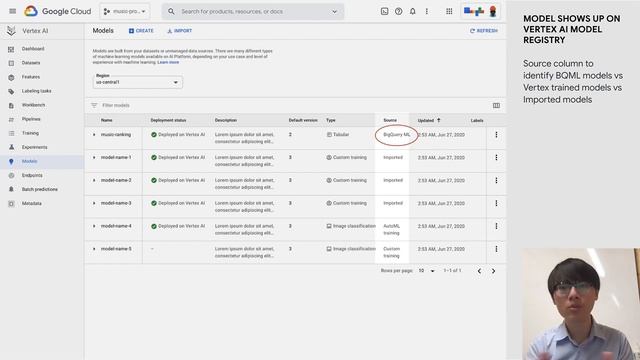Expand the model-name-3 row
640x360 pixels.
click(94, 203)
